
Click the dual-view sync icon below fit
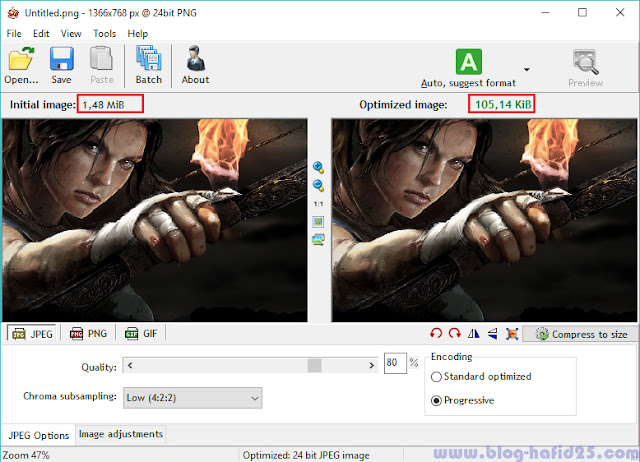[318, 240]
